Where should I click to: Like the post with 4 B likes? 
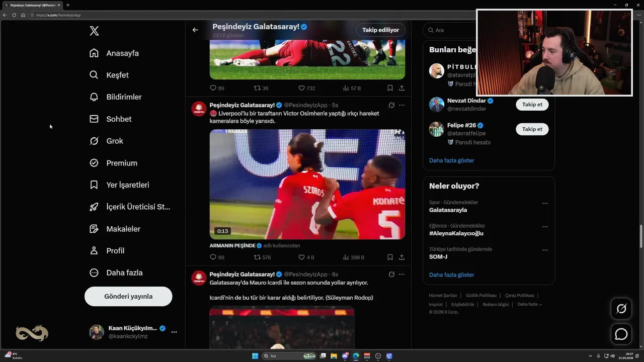pyautogui.click(x=306, y=257)
